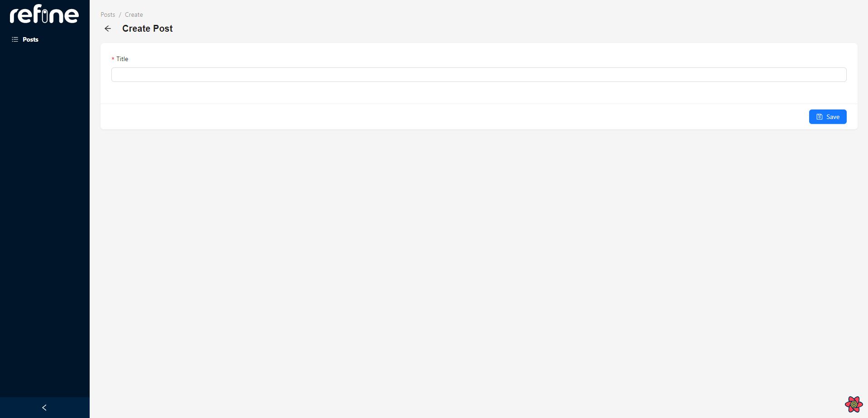
Task: Click the white space below Title input
Action: point(479,93)
